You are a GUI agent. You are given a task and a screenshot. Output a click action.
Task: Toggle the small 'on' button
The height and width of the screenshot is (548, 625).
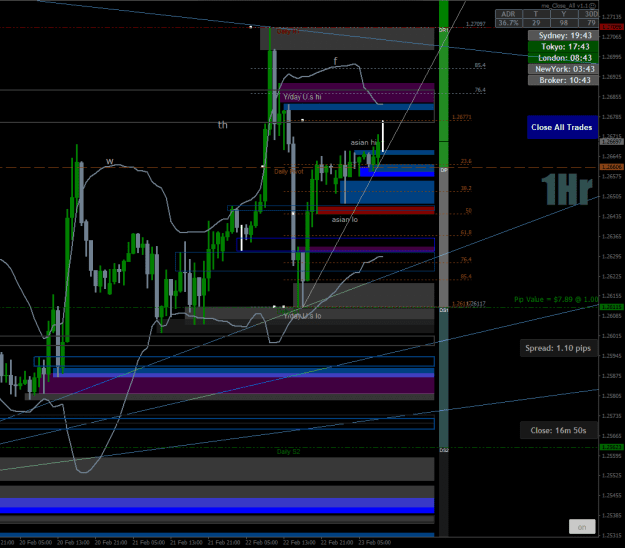(x=582, y=527)
